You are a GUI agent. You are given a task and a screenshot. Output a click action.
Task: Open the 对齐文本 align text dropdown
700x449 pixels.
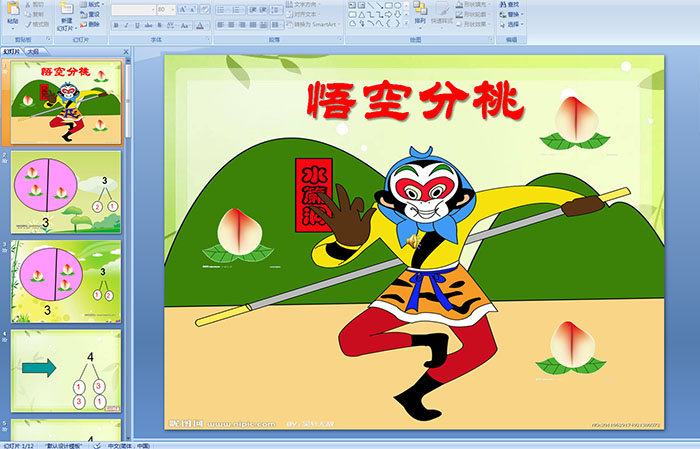[x=303, y=14]
